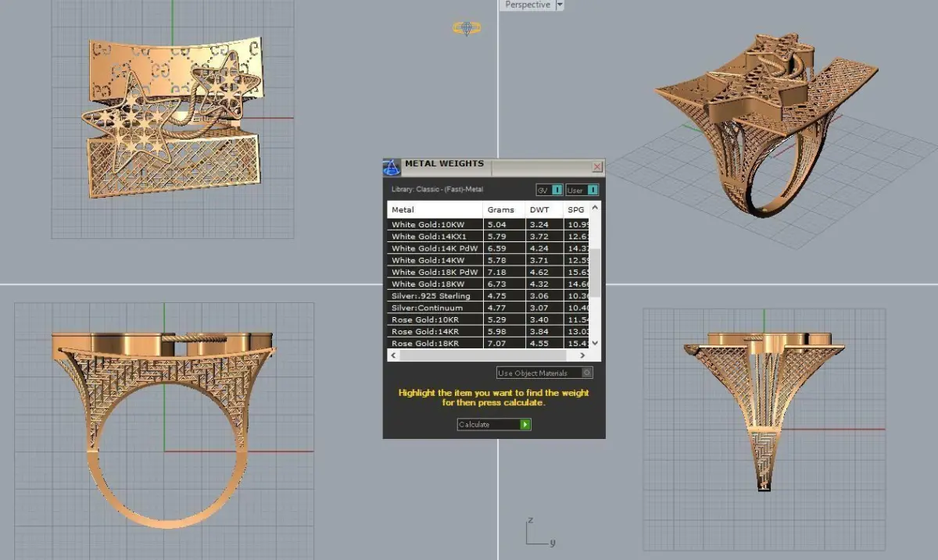Image resolution: width=938 pixels, height=560 pixels.
Task: Click the horizontal scroll left arrow
Action: [393, 355]
